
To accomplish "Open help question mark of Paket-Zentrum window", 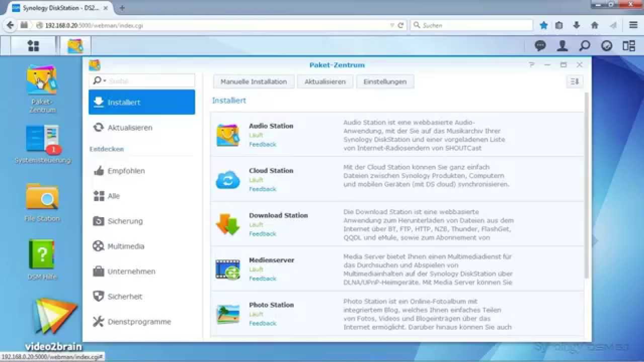I will click(532, 65).
